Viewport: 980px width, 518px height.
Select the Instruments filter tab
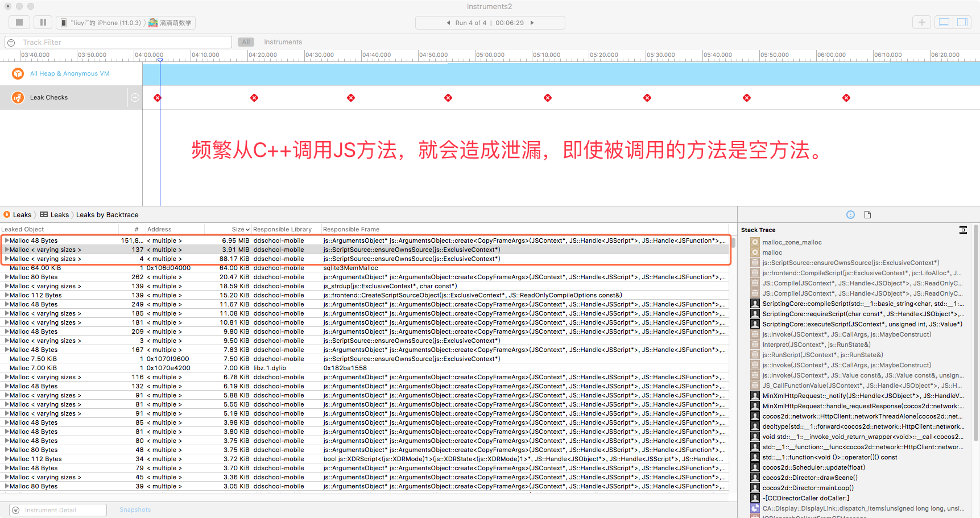[x=283, y=42]
